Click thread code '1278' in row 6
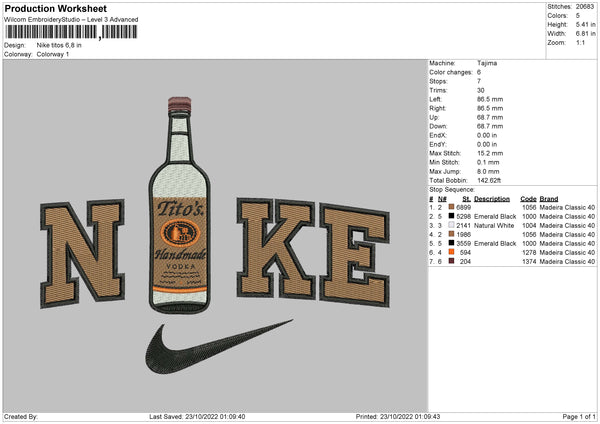Image resolution: width=600 pixels, height=424 pixels. (529, 253)
